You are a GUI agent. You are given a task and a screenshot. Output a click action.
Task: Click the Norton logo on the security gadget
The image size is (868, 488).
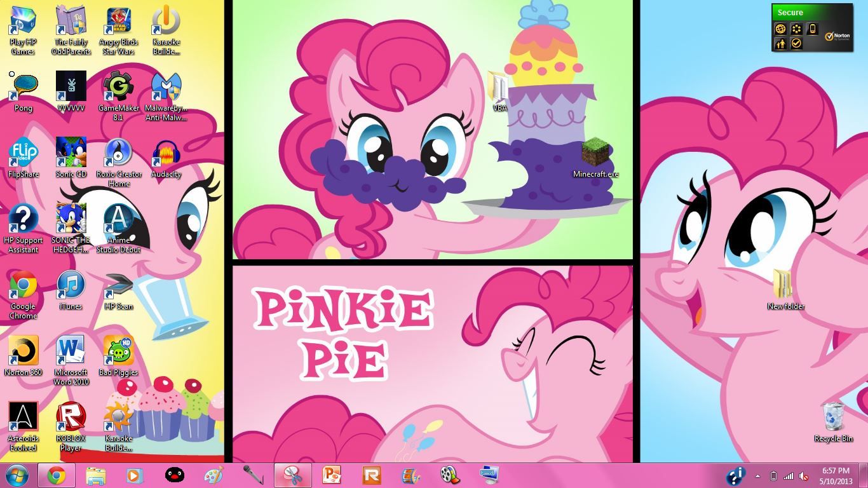click(x=837, y=36)
